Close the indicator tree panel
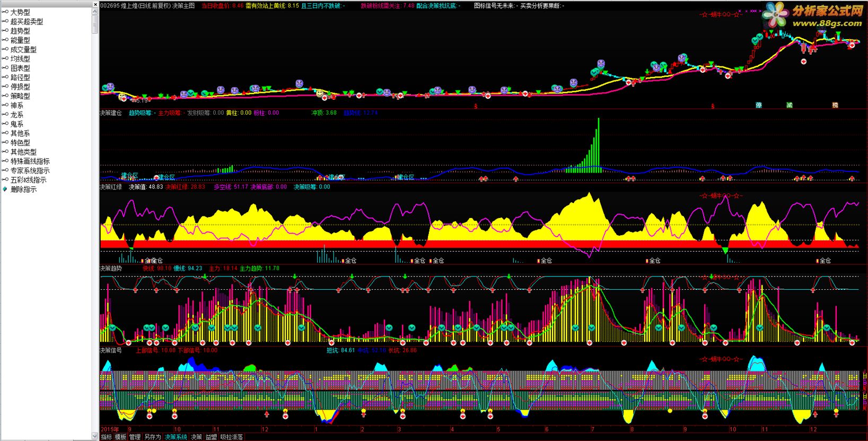The height and width of the screenshot is (441, 868). [x=95, y=4]
